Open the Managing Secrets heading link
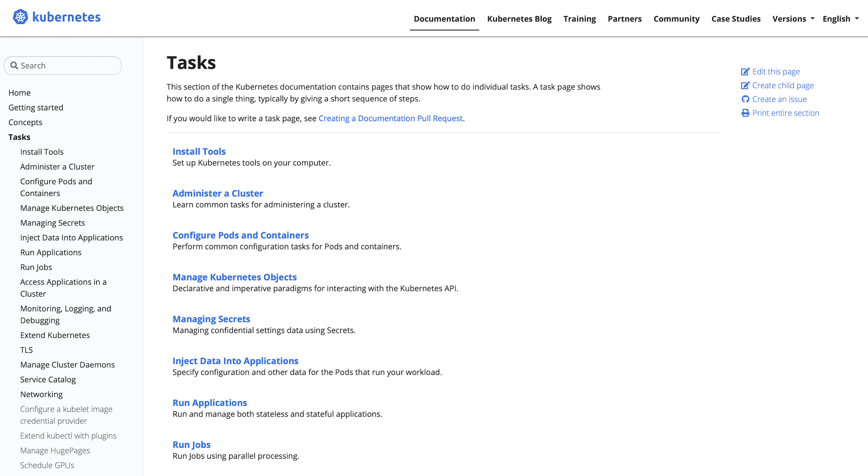The image size is (868, 476). click(x=211, y=319)
